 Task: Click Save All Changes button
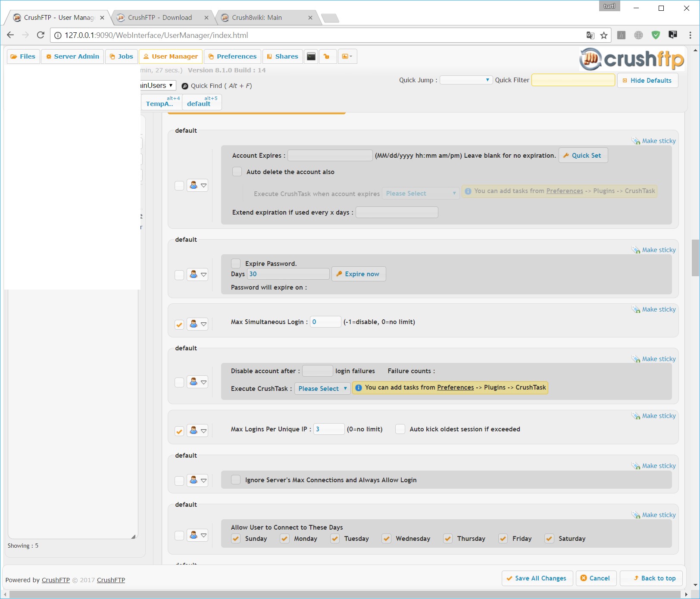coord(537,578)
